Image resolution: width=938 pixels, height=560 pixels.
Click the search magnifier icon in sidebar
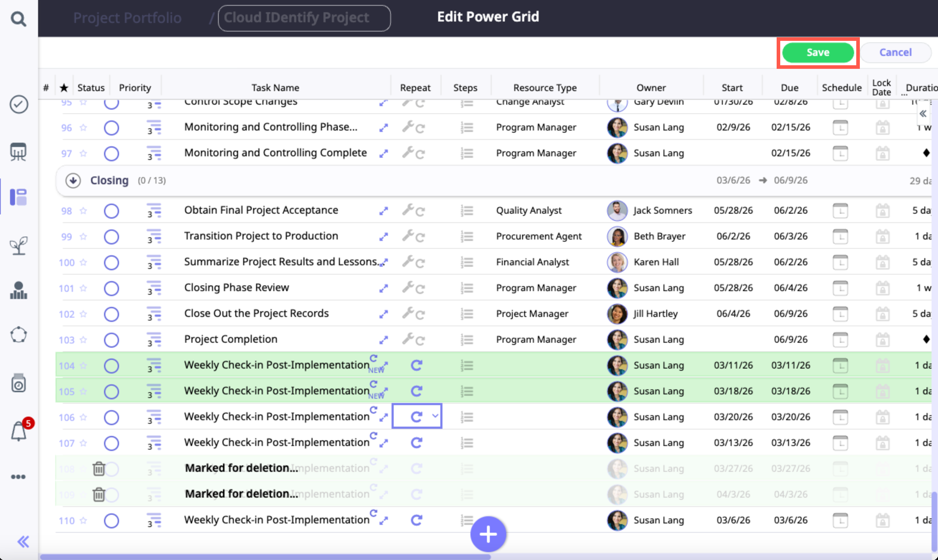(x=18, y=18)
